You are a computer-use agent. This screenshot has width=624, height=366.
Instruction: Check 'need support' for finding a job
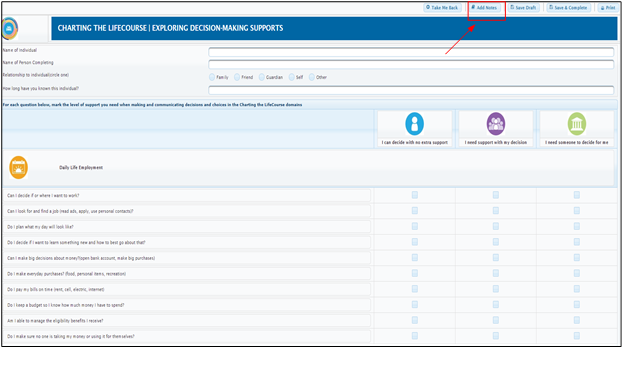coord(496,210)
